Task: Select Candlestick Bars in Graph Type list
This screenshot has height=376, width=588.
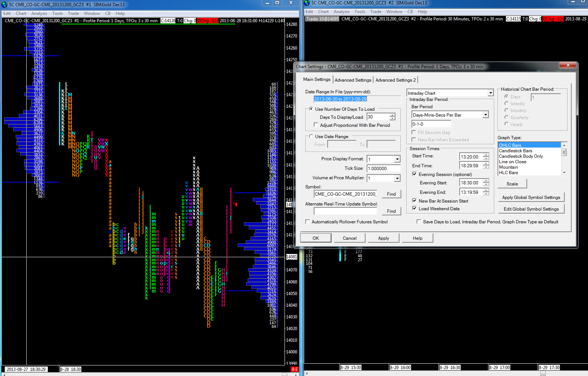Action: [x=515, y=151]
